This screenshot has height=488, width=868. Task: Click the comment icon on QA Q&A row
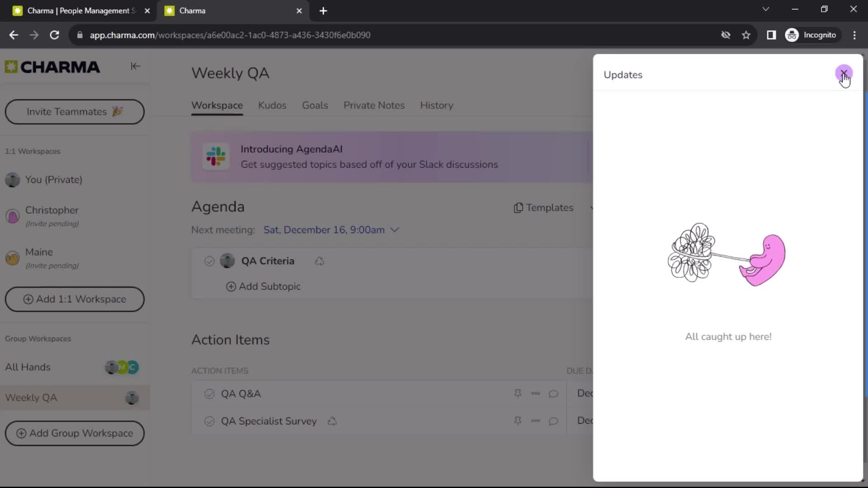coord(553,394)
